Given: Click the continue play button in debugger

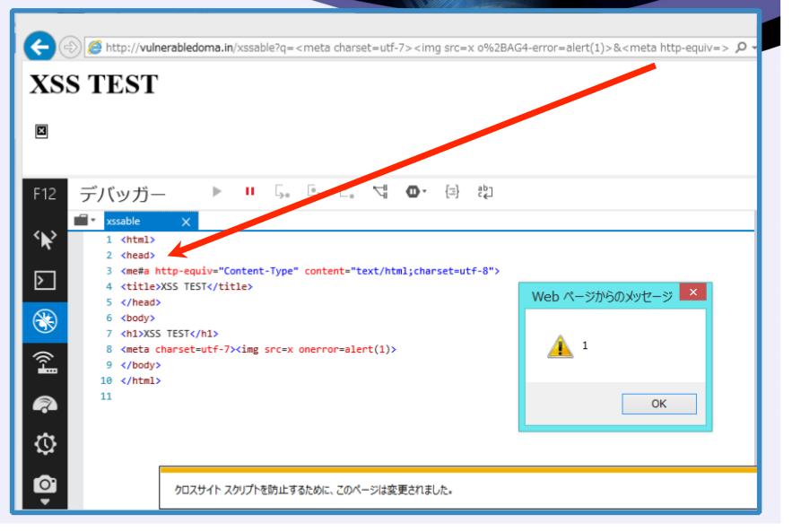Looking at the screenshot, I should coord(217,192).
